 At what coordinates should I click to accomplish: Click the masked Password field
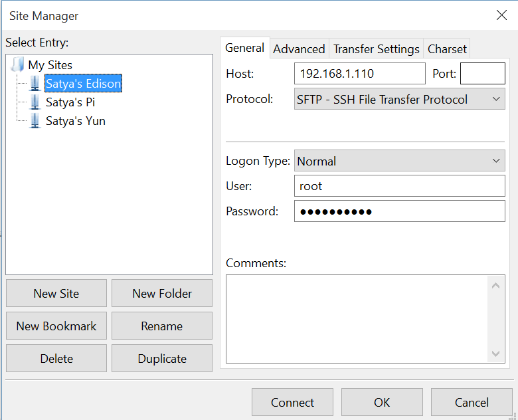tap(400, 211)
